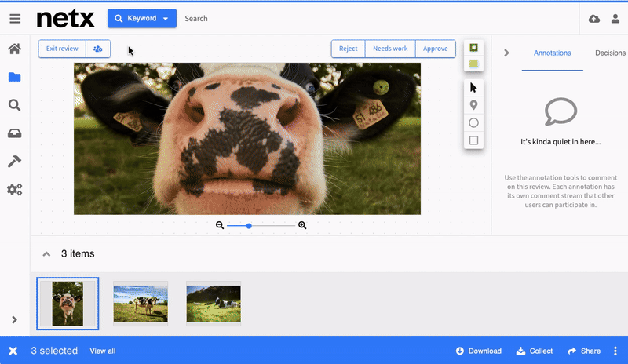The height and width of the screenshot is (364, 628).
Task: Open the upload cloud icon
Action: (593, 19)
